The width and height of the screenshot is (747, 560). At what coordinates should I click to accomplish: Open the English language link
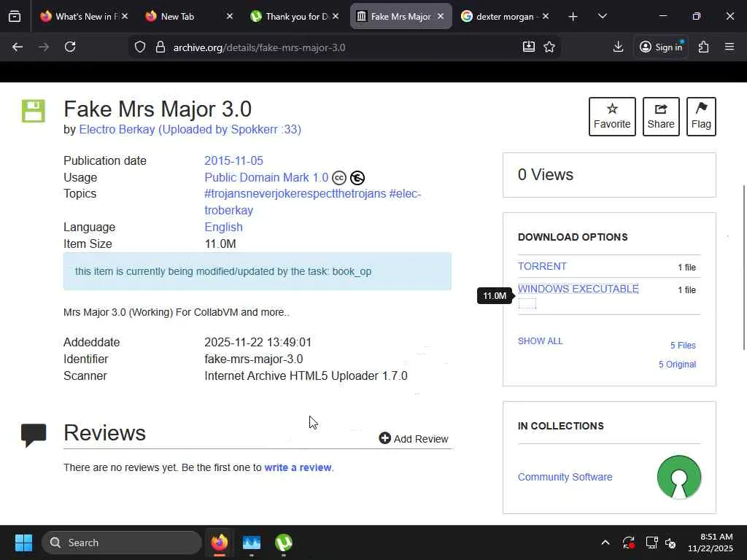[x=223, y=227]
